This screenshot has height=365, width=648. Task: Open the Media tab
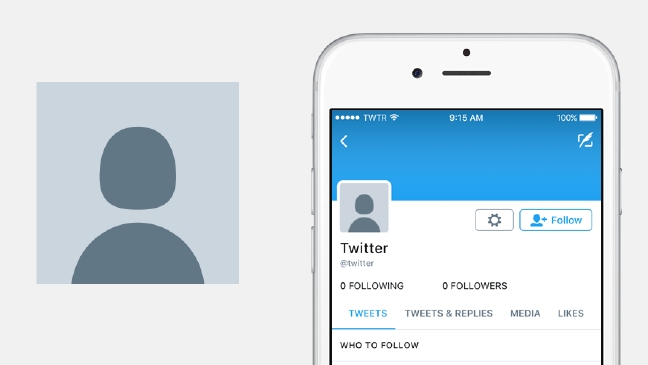coord(525,313)
